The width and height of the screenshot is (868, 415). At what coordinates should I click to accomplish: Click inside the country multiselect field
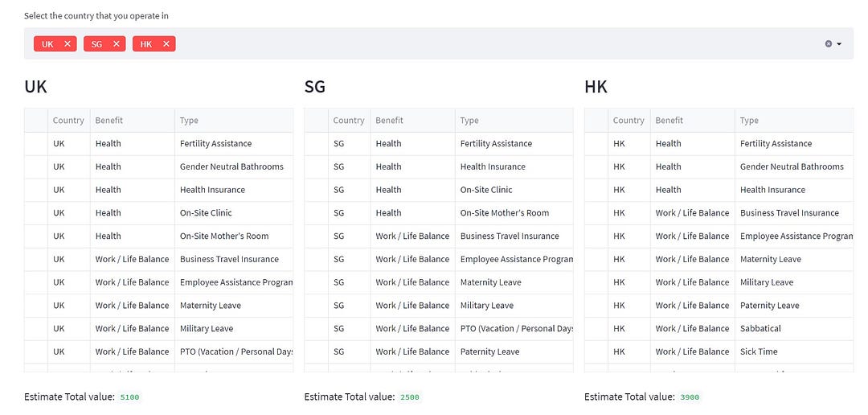pyautogui.click(x=439, y=43)
